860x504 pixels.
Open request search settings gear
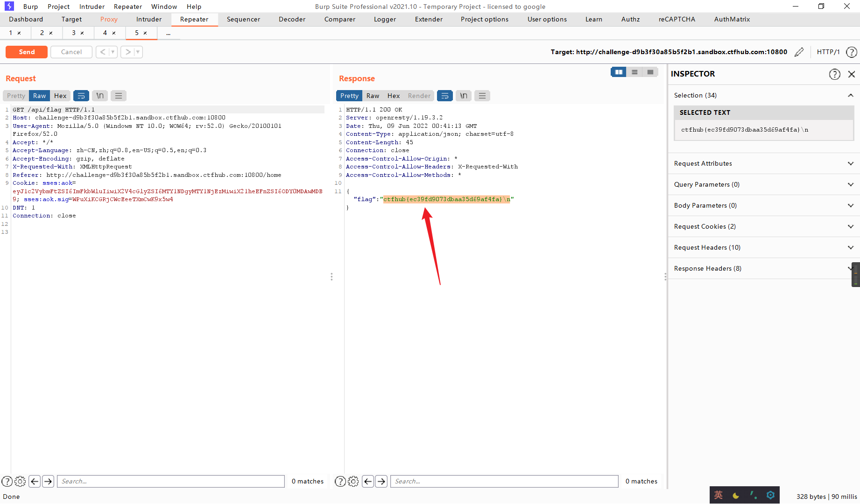tap(20, 481)
